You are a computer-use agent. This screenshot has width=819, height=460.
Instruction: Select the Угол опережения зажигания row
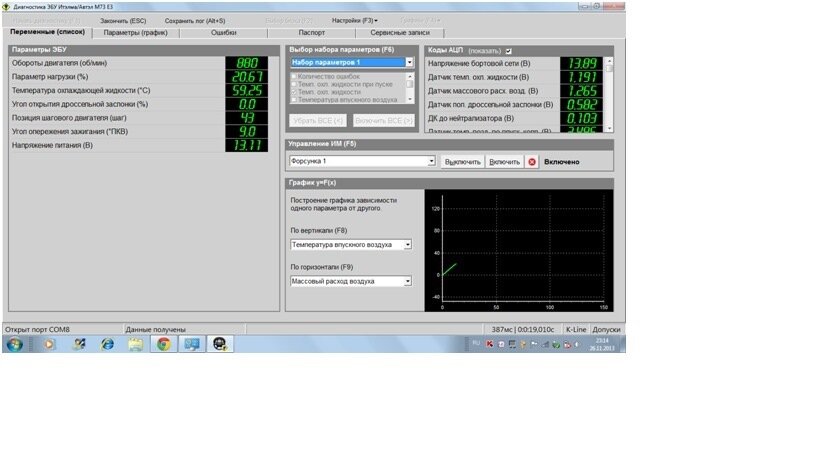140,132
